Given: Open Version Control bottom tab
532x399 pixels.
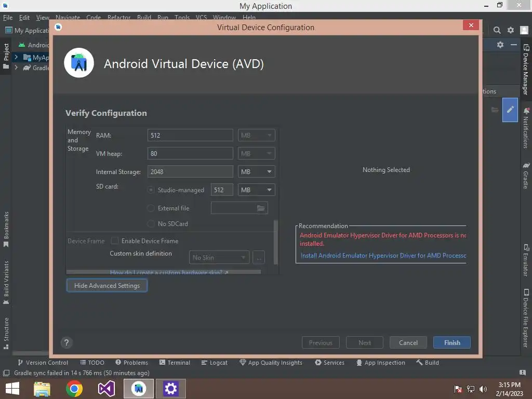Looking at the screenshot, I should (x=43, y=363).
